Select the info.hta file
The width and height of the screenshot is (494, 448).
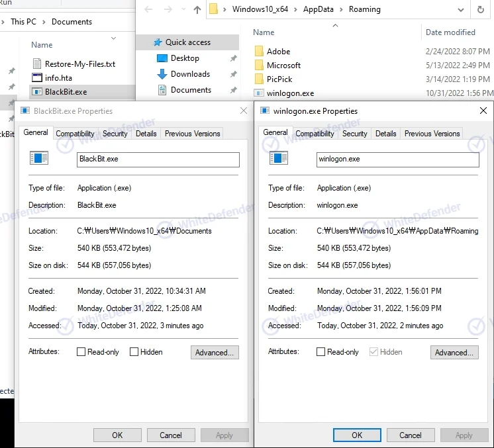point(58,77)
